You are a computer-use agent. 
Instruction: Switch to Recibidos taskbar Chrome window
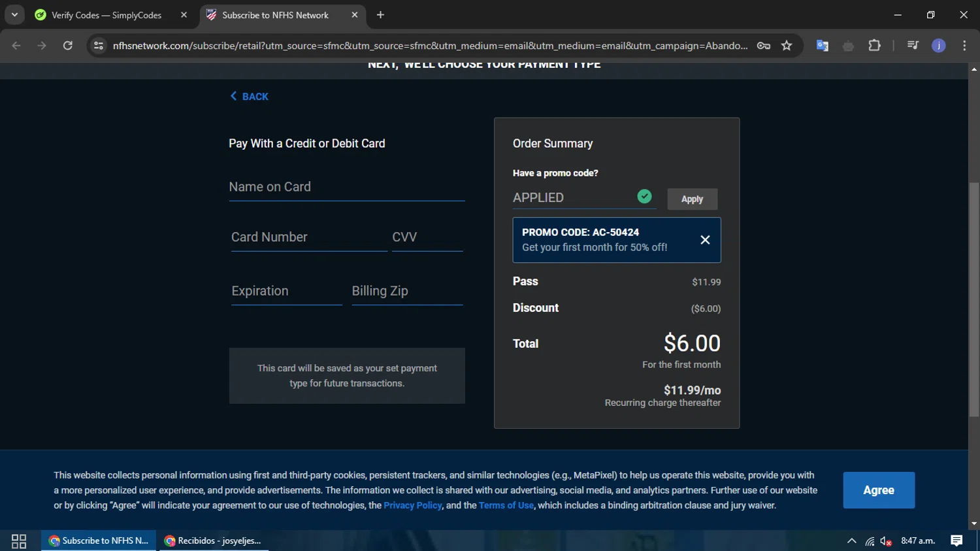coord(214,541)
